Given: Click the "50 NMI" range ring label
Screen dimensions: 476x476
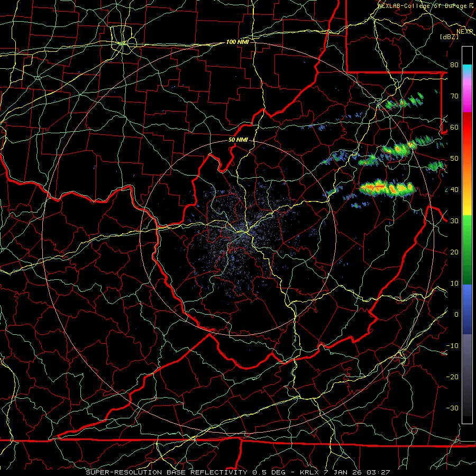Looking at the screenshot, I should click(x=238, y=140).
